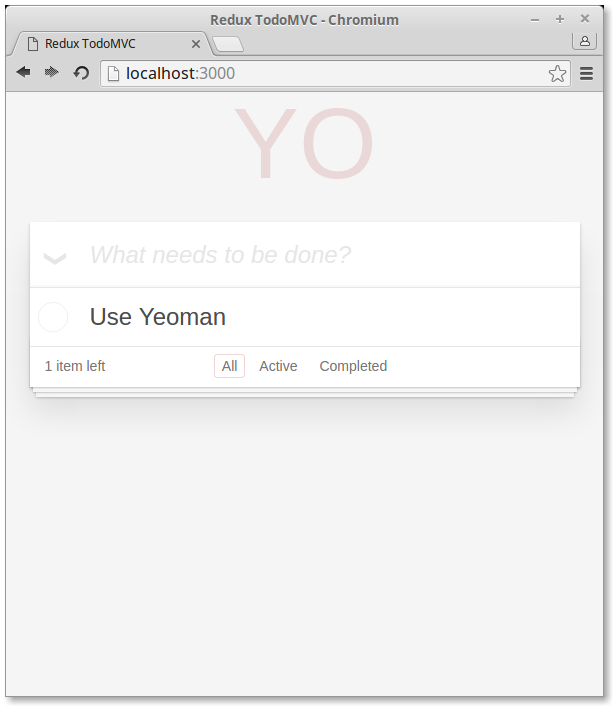
Task: Click the user profile icon in the tab bar
Action: coord(584,41)
